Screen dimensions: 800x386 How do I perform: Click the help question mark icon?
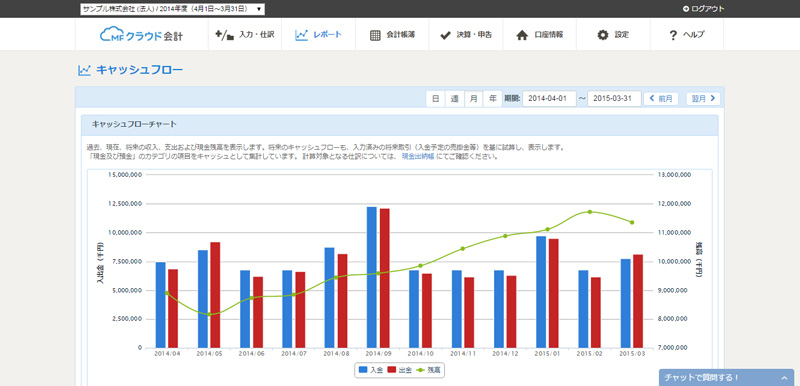[672, 35]
